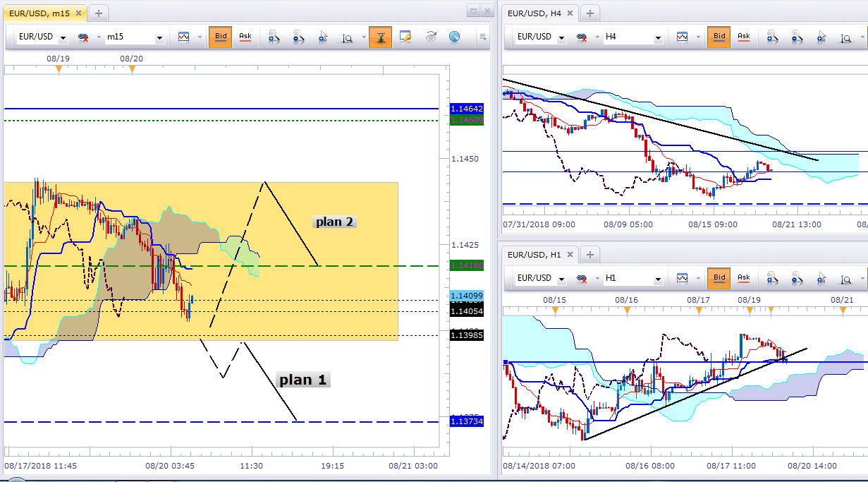Toggle Ask price in H4 chart toolbar
868x482 pixels.
pos(743,37)
